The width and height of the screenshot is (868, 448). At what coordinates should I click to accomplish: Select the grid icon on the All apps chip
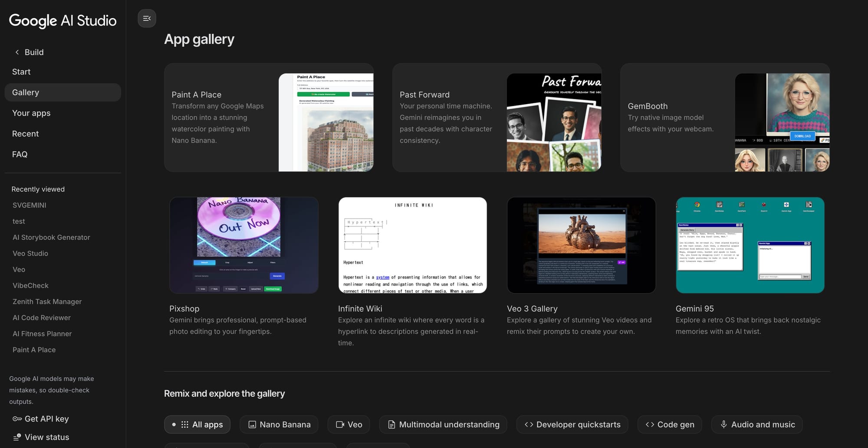tap(186, 424)
